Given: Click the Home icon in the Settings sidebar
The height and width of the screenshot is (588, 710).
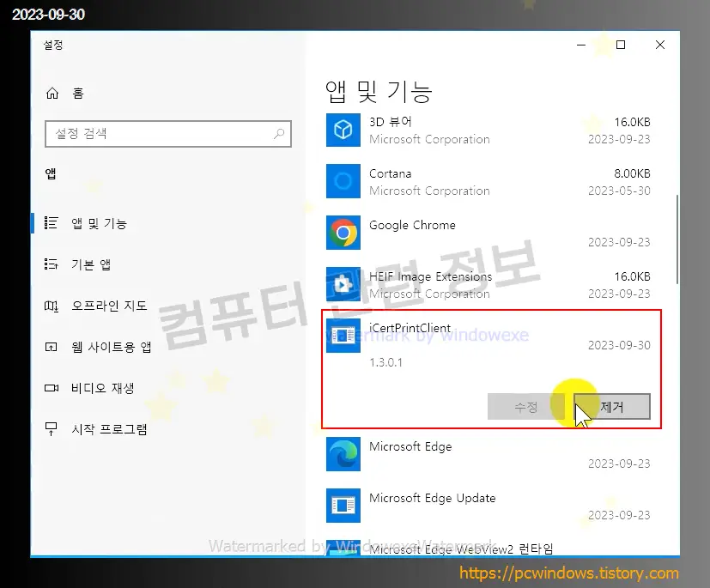Looking at the screenshot, I should [52, 94].
